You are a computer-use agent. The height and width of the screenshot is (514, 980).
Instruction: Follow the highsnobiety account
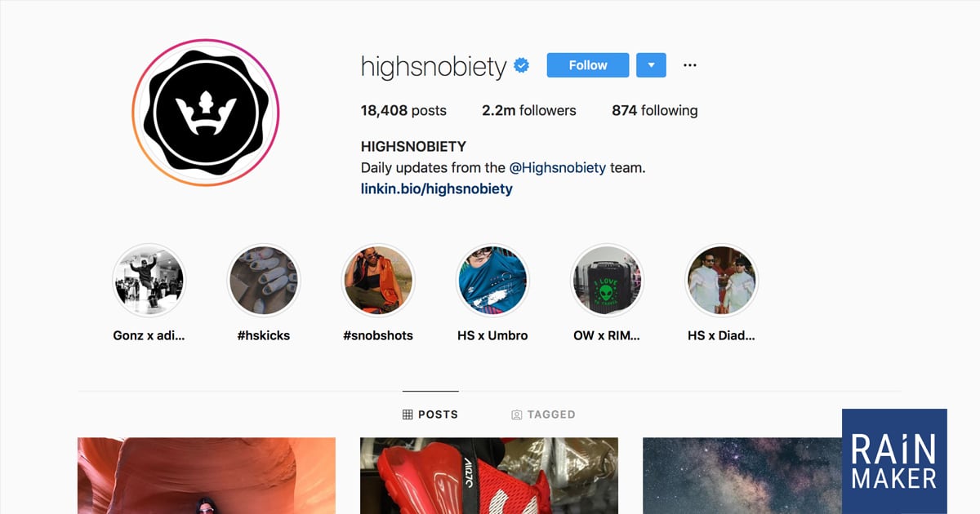(x=588, y=65)
